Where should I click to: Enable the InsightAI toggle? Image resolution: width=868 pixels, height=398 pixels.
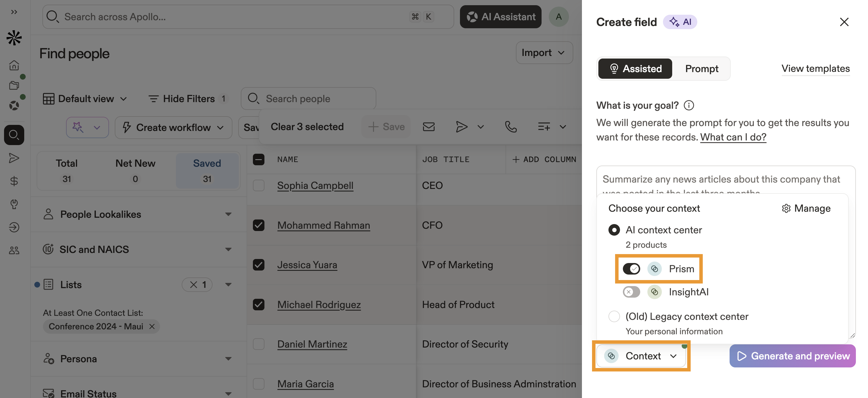pyautogui.click(x=631, y=292)
